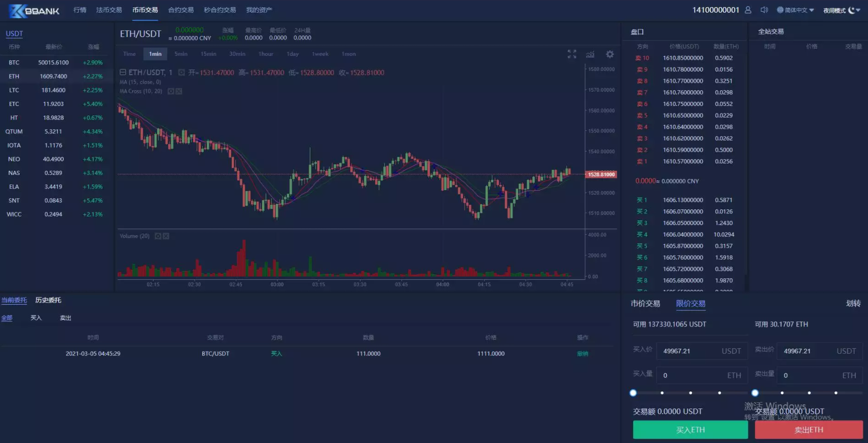Image resolution: width=868 pixels, height=443 pixels.
Task: Open chart settings gear icon
Action: tap(610, 54)
